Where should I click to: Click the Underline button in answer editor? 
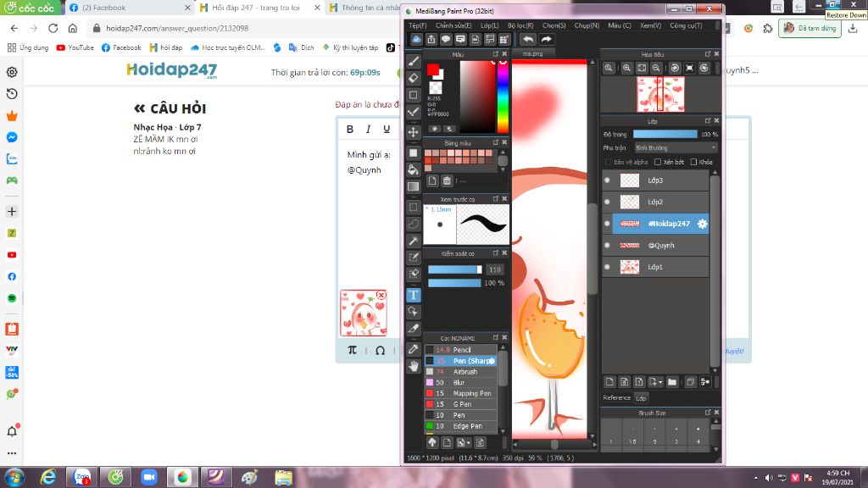(387, 129)
